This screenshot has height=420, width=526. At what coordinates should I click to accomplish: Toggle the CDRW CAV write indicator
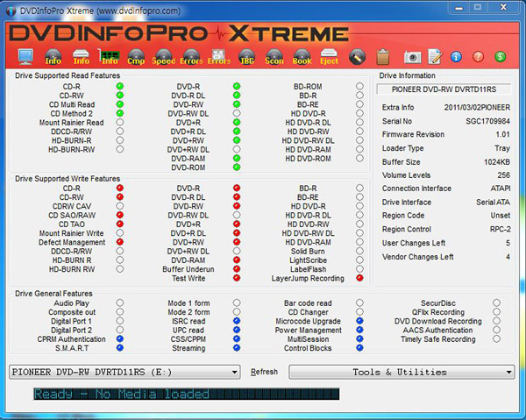coord(120,206)
